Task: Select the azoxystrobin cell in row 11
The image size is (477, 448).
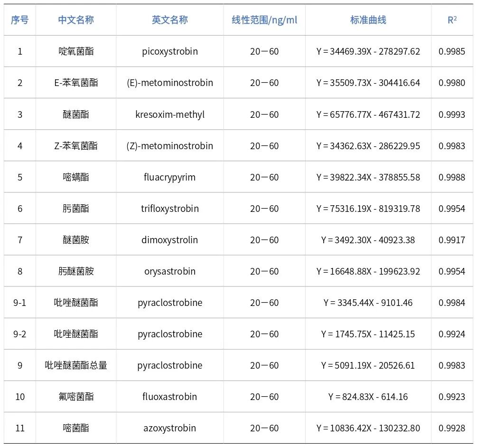Action: coord(169,428)
